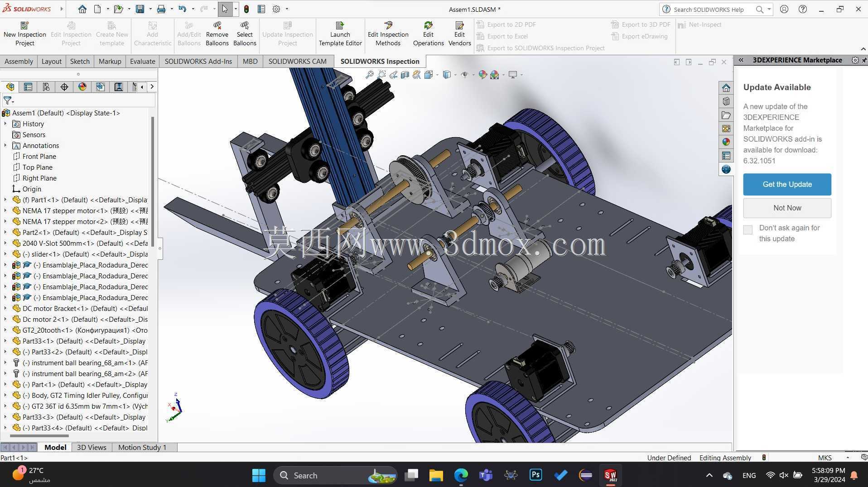This screenshot has height=487, width=868.
Task: Tick 'Don't ask again for this update' checkbox
Action: pos(748,230)
